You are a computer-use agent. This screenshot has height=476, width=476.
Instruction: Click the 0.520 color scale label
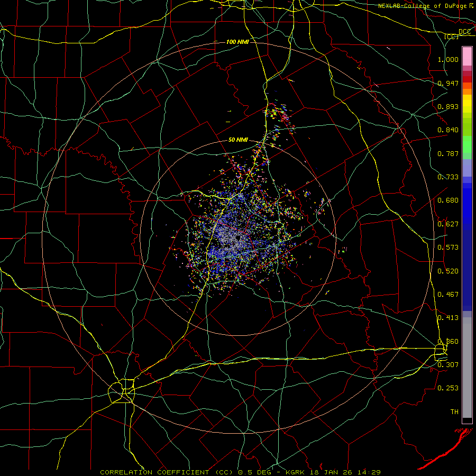[448, 271]
